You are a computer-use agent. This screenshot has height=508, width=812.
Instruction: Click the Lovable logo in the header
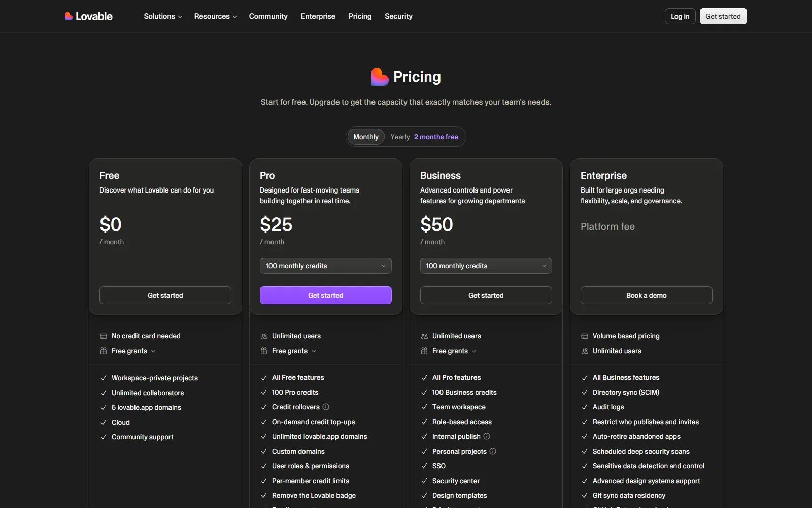pyautogui.click(x=89, y=16)
